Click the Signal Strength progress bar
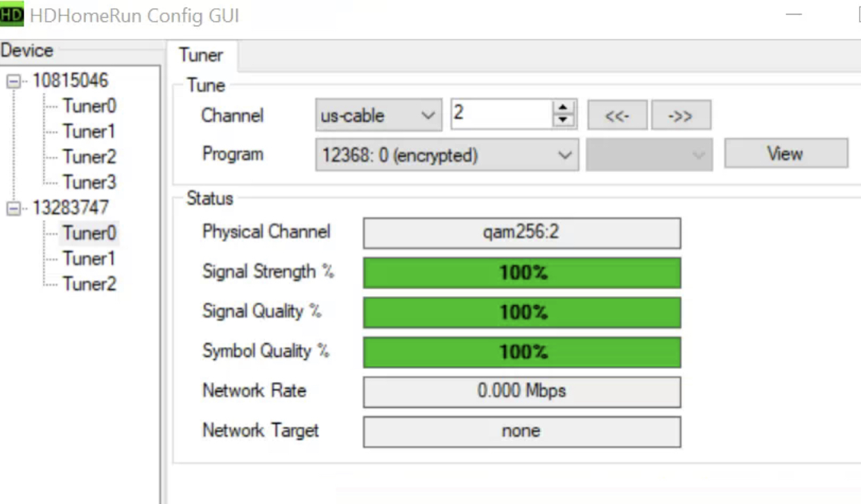The height and width of the screenshot is (504, 861). 521,272
